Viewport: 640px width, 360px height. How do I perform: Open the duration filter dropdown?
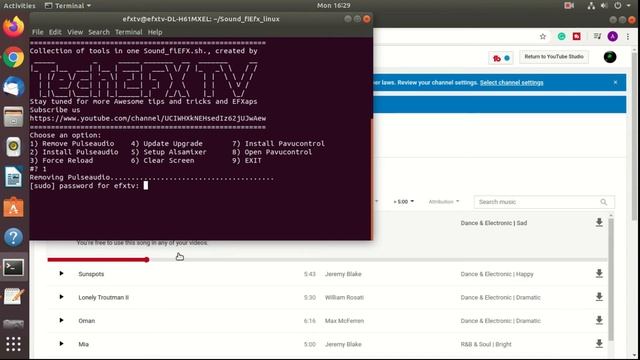click(403, 202)
